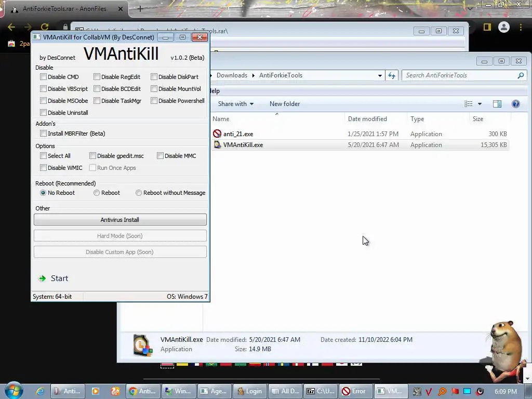Enable Disable gpedit.msc checkbox
Viewport: 532px width, 399px height.
92,156
